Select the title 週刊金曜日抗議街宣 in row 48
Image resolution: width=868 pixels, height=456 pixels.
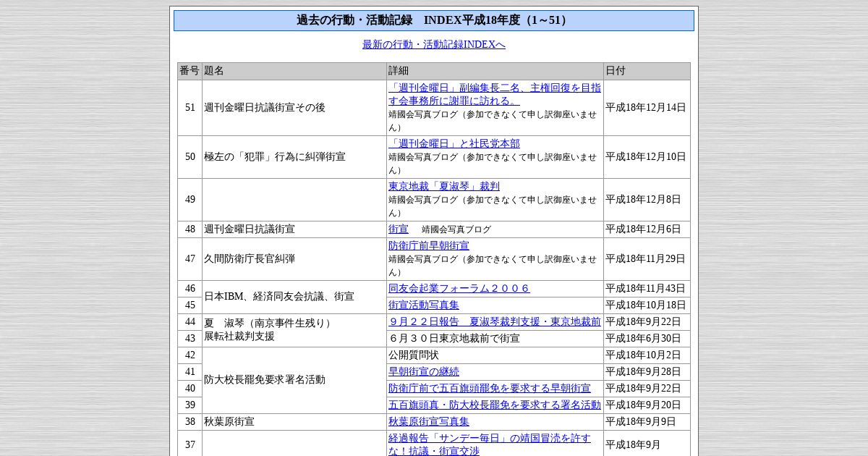click(x=250, y=229)
